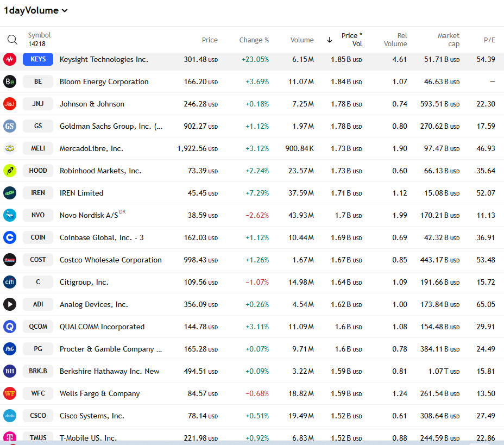Click QUALCOMM logo icon

click(10, 327)
